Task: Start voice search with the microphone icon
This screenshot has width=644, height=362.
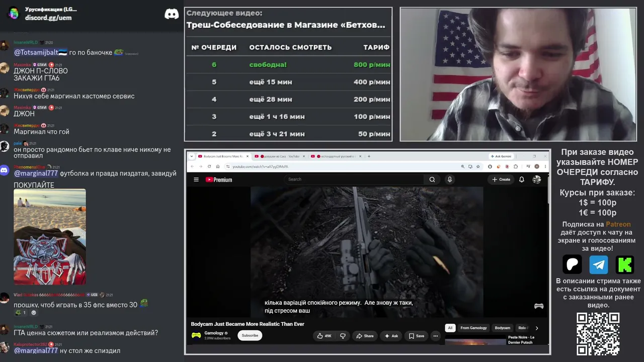Action: pyautogui.click(x=450, y=179)
